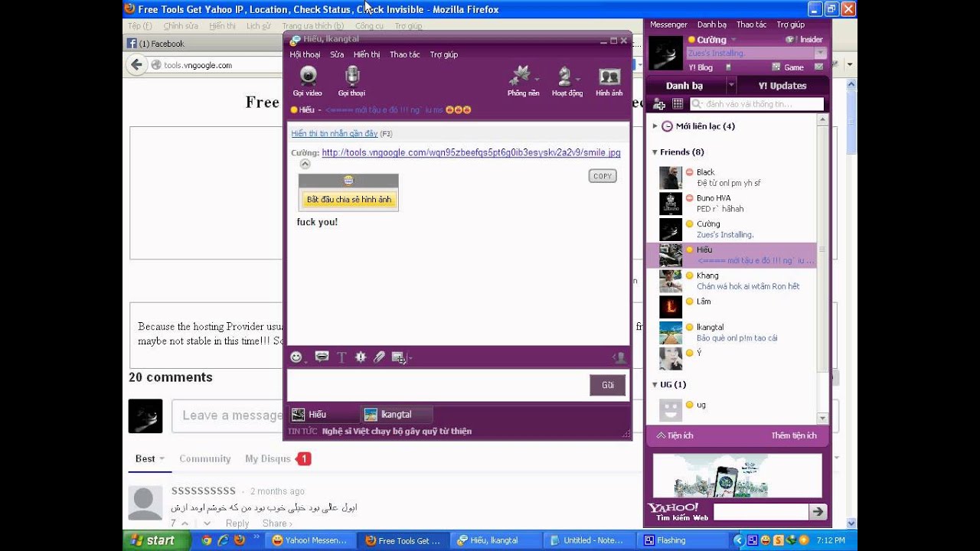Click the audibles lips icon in chat
Viewport: 980px width, 551px height.
322,357
